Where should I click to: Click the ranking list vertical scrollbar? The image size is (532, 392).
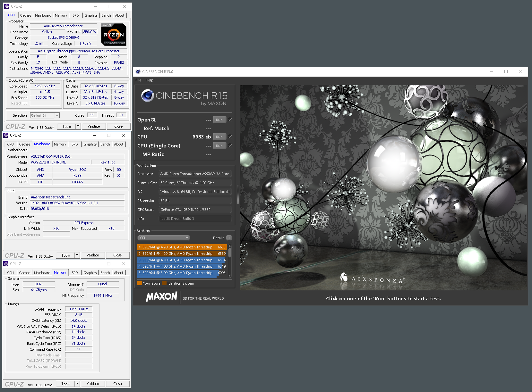pyautogui.click(x=230, y=261)
